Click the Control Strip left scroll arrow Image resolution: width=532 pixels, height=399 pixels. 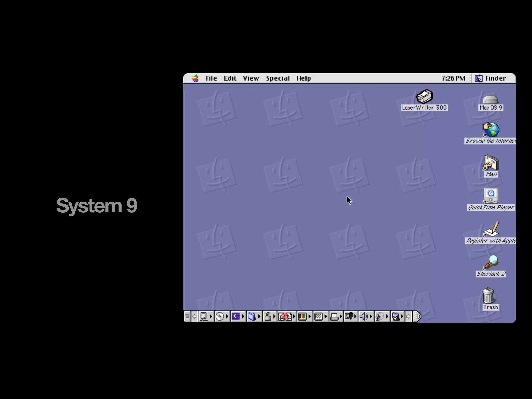coord(194,316)
